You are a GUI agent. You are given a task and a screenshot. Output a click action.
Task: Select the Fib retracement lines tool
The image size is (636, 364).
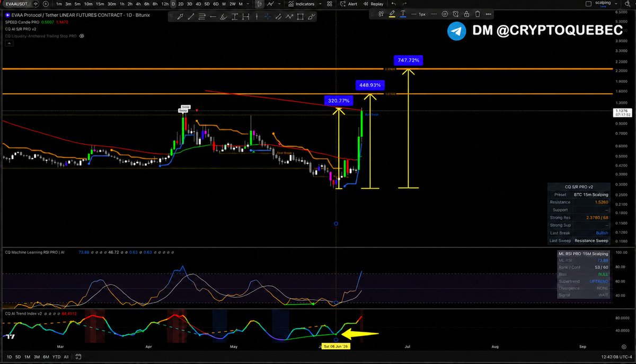pyautogui.click(x=201, y=17)
